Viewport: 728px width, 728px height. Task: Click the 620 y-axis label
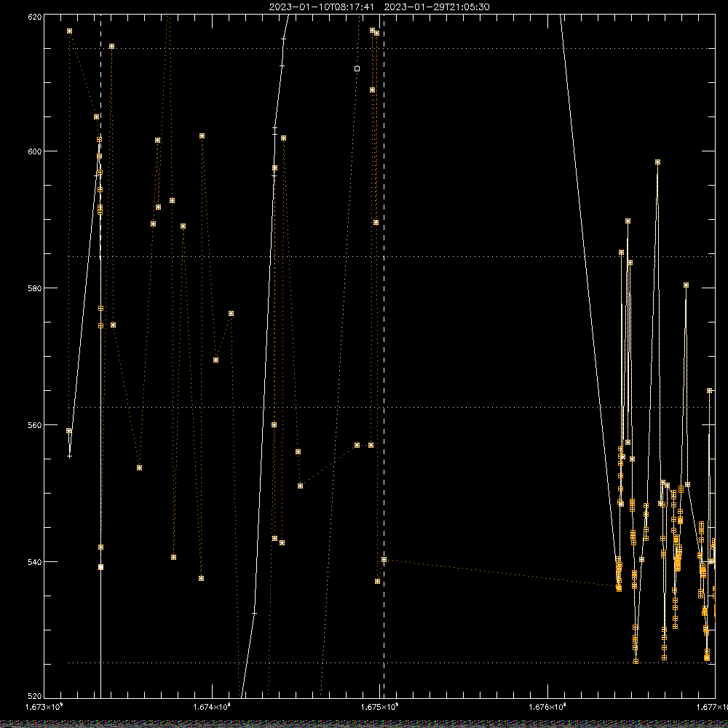click(35, 17)
